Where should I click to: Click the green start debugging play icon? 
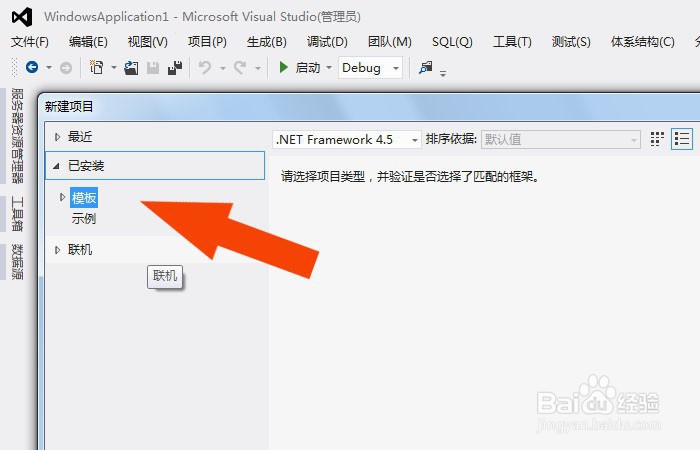point(283,67)
